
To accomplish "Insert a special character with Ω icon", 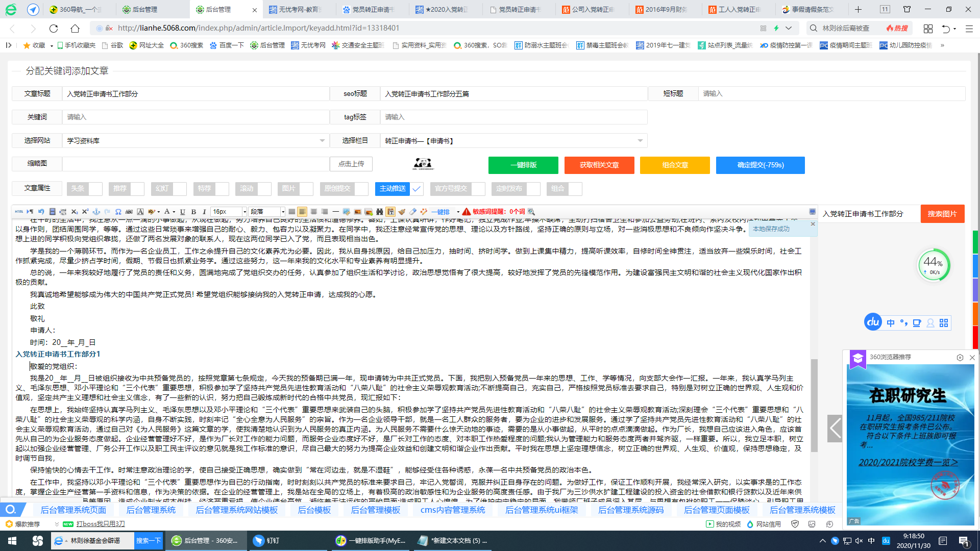I will point(118,211).
